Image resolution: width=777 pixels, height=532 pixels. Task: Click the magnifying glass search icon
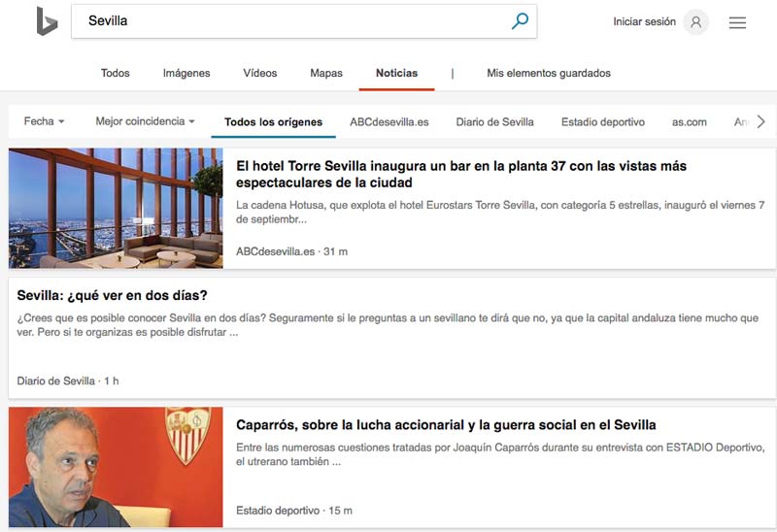[520, 21]
